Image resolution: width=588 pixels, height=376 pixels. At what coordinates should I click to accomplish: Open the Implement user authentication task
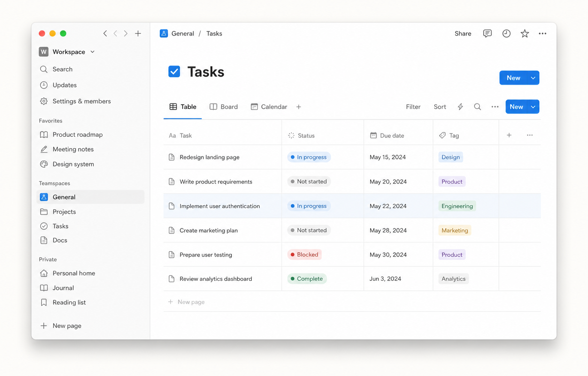point(220,206)
